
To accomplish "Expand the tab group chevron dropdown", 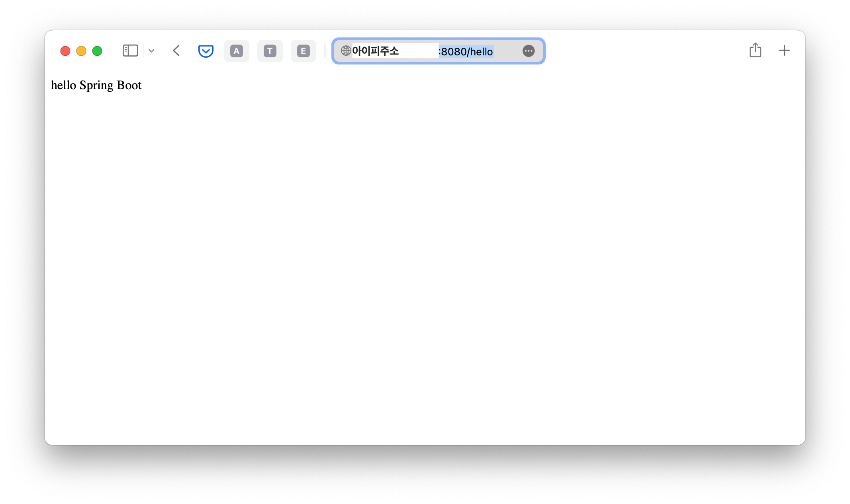I will (151, 51).
